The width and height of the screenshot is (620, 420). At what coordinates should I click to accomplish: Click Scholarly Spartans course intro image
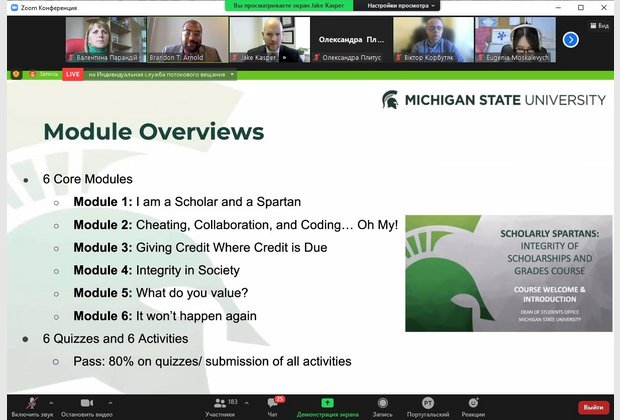tap(508, 273)
